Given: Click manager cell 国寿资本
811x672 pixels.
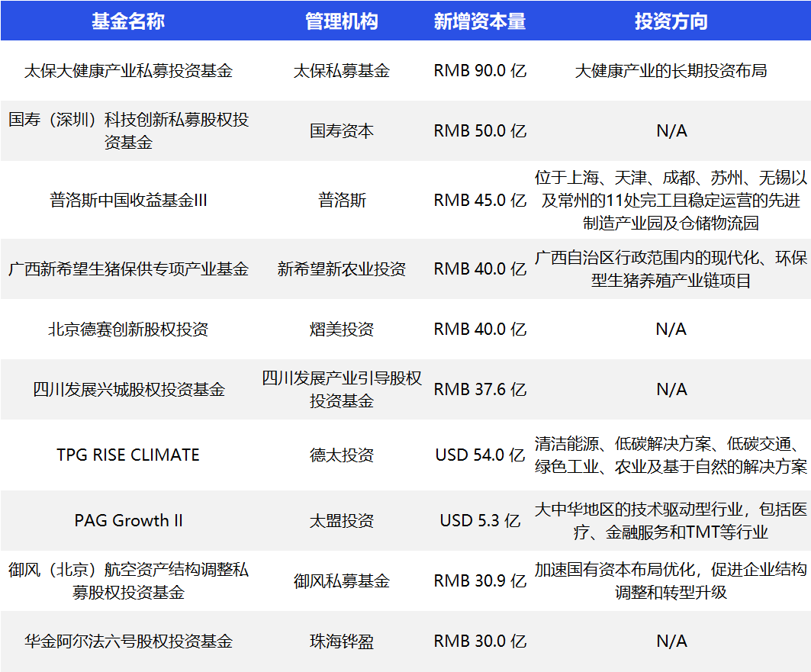Looking at the screenshot, I should click(341, 130).
